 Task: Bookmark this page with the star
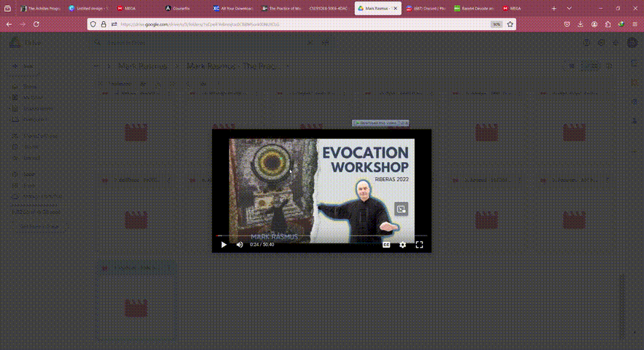click(510, 24)
